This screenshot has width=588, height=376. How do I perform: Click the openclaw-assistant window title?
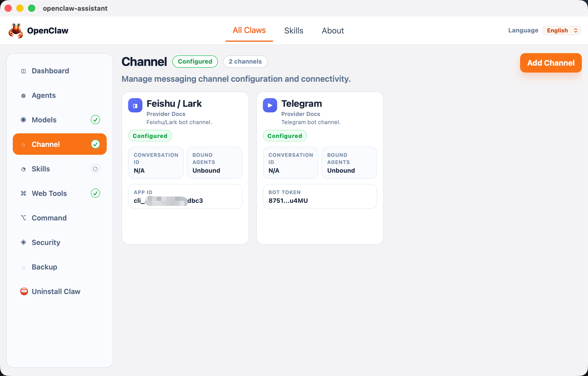[75, 8]
